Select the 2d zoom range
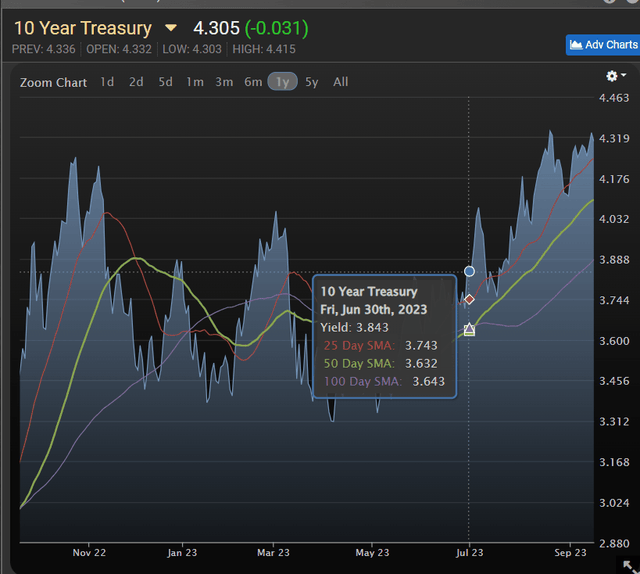Screen dimensions: 640x574 tap(136, 82)
